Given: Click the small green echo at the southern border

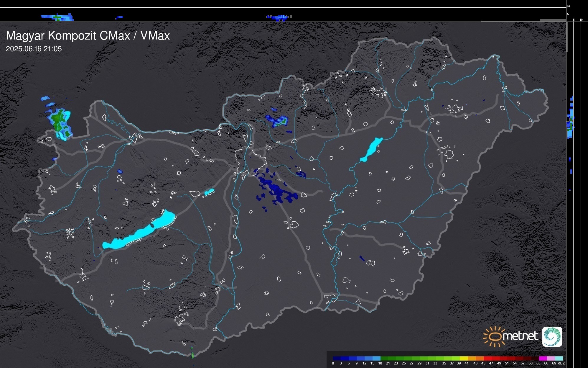Looking at the screenshot, I should (x=192, y=354).
